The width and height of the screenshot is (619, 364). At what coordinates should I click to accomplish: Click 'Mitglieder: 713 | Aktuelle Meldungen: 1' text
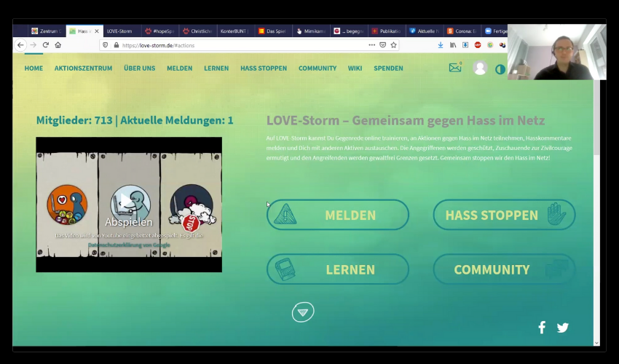[135, 120]
